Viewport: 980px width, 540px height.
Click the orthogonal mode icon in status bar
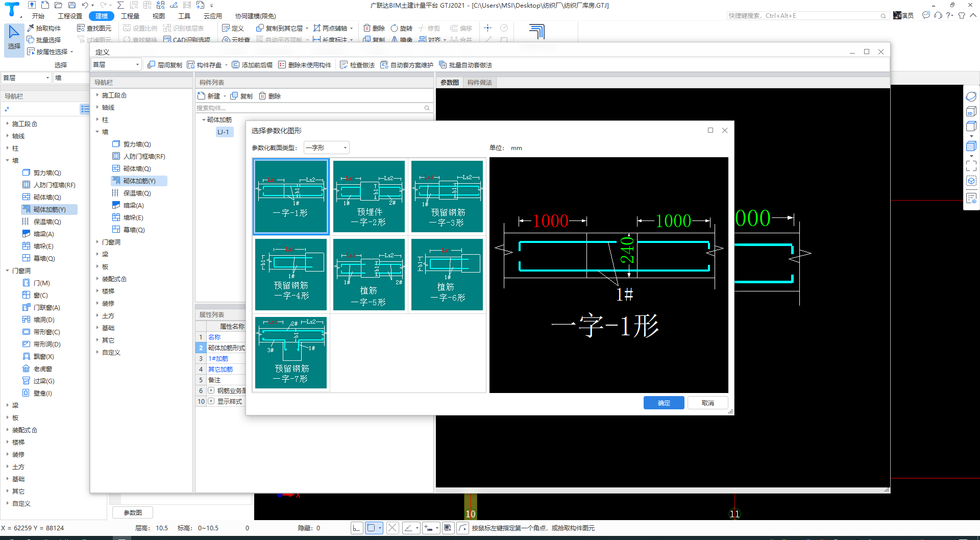357,528
